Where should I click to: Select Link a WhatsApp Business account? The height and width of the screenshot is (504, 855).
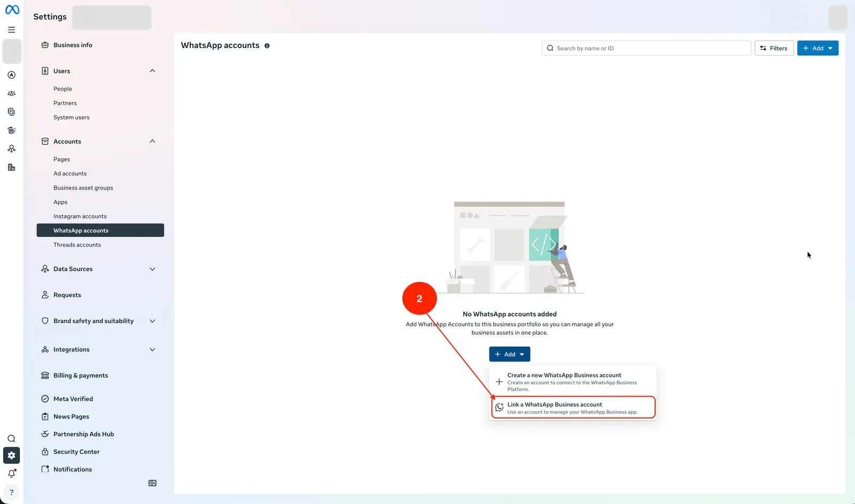coord(573,407)
